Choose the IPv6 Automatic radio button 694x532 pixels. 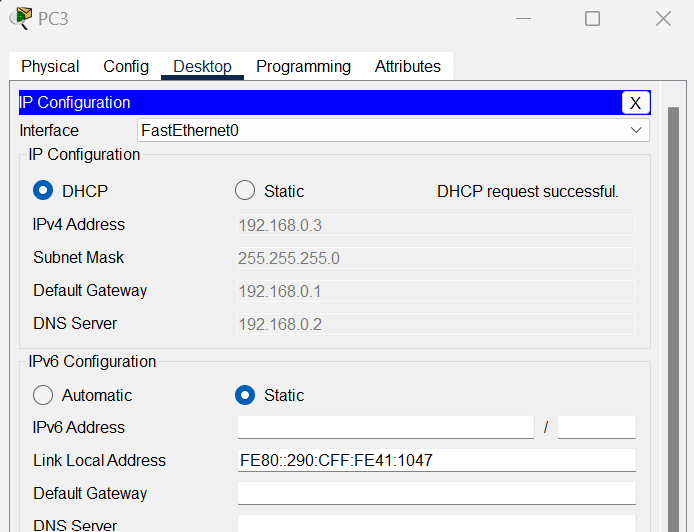pyautogui.click(x=43, y=395)
